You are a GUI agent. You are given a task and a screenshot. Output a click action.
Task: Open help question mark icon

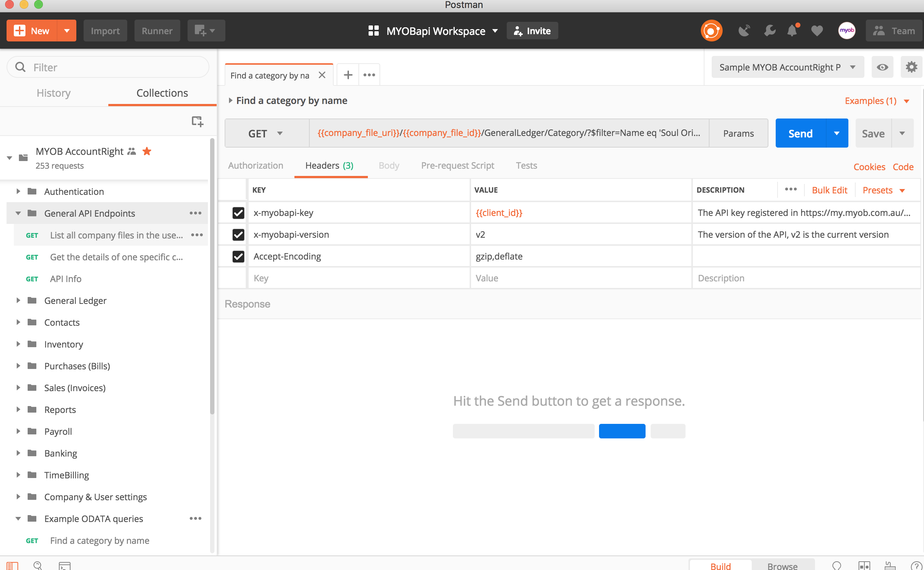[x=916, y=566]
